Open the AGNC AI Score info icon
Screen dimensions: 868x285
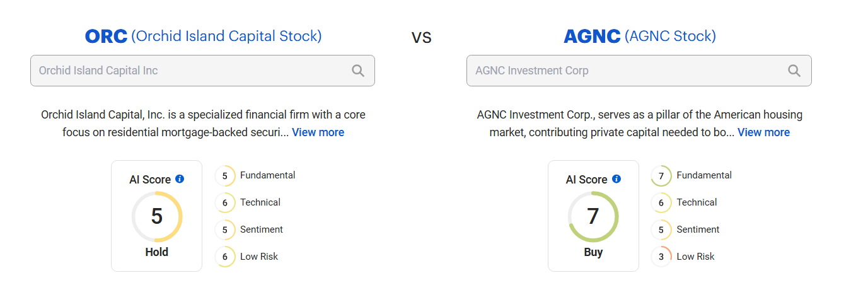(x=616, y=179)
